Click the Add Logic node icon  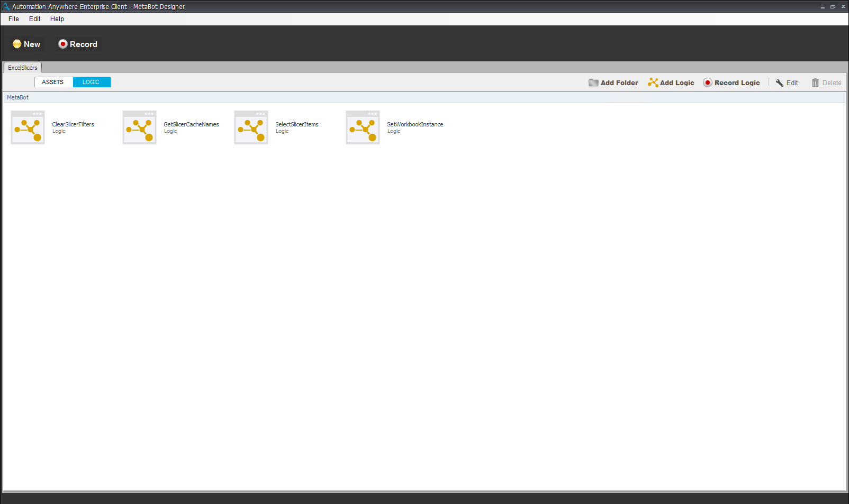tap(653, 83)
